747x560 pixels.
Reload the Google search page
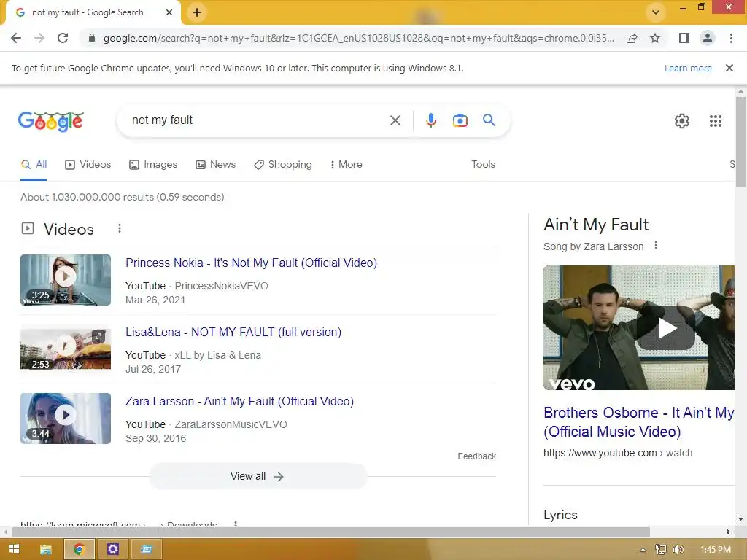63,38
